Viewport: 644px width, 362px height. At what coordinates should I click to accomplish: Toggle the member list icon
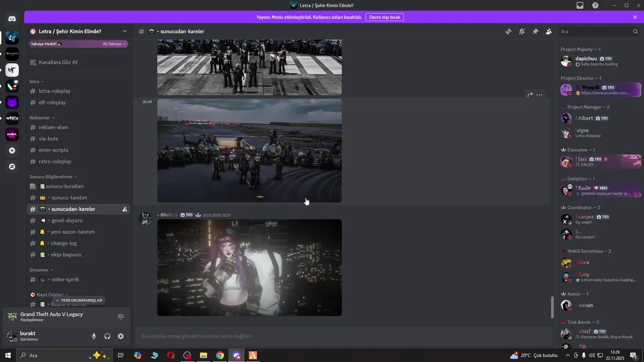548,31
